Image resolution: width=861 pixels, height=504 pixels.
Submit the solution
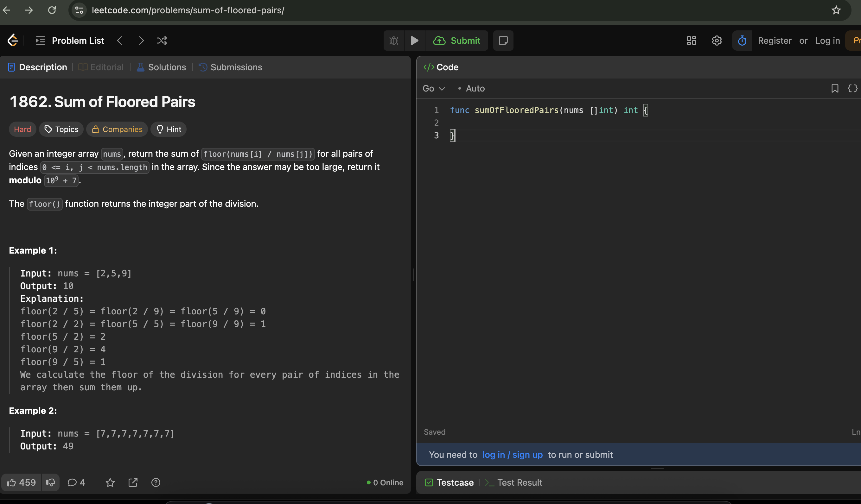456,41
